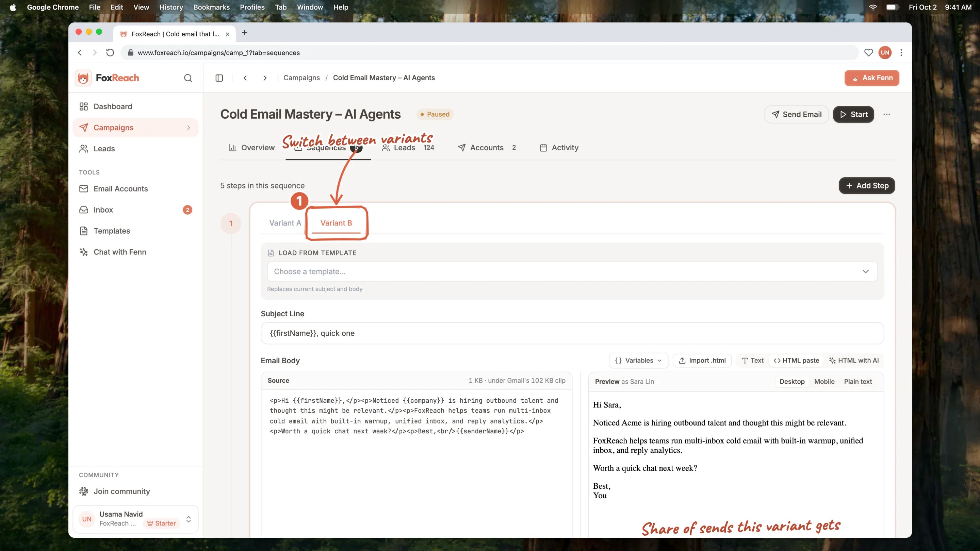Open the Chrome three-dot menu

[x=901, y=53]
